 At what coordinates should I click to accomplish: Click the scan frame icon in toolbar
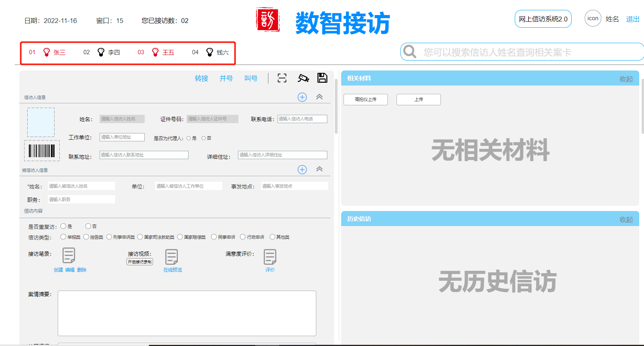[282, 78]
